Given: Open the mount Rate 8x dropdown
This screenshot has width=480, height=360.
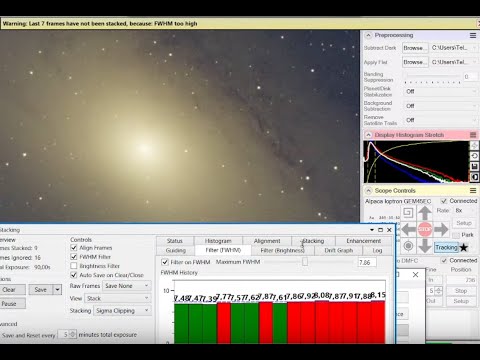Looking at the screenshot, I should (x=465, y=211).
